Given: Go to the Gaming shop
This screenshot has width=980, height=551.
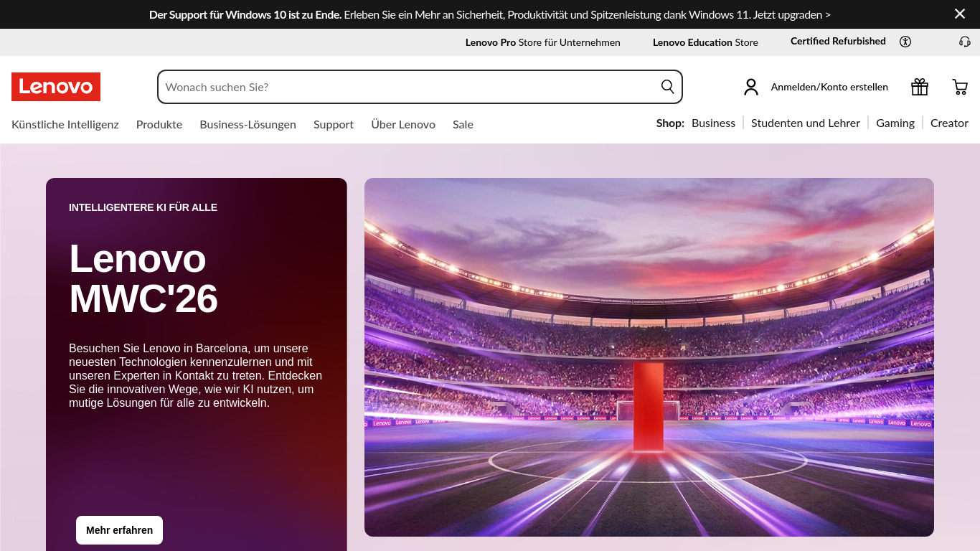Looking at the screenshot, I should click(895, 123).
